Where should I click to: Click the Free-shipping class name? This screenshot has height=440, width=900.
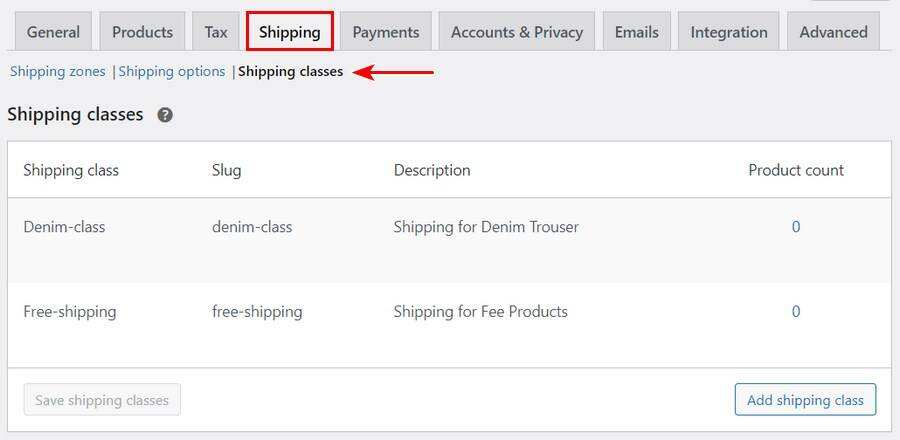coord(70,312)
